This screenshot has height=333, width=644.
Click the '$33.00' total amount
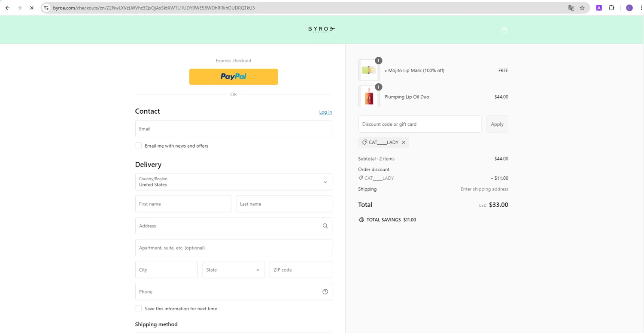[498, 205]
